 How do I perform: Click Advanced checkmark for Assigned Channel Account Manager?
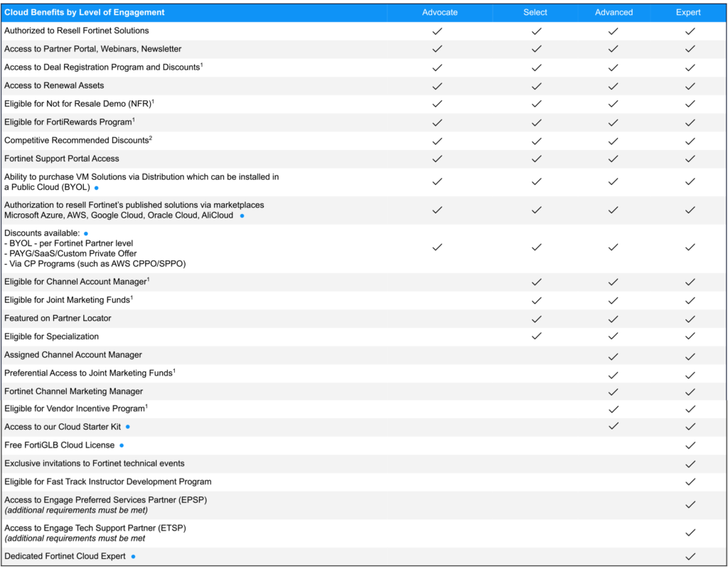614,356
